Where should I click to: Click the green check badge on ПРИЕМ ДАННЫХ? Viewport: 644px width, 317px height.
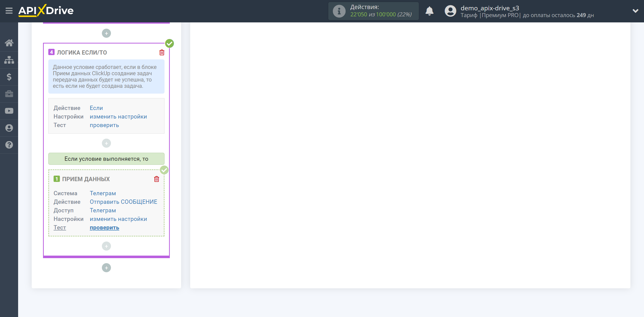tap(164, 170)
